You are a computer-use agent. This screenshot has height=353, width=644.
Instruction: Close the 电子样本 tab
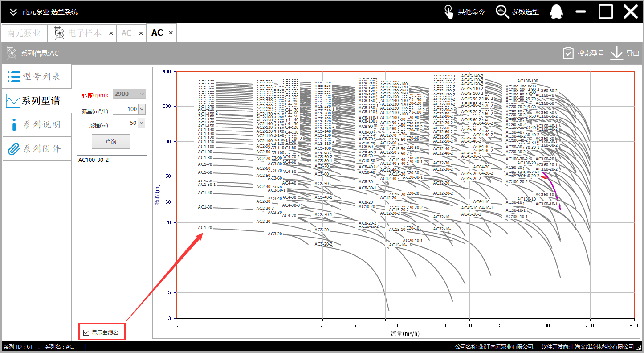(111, 33)
